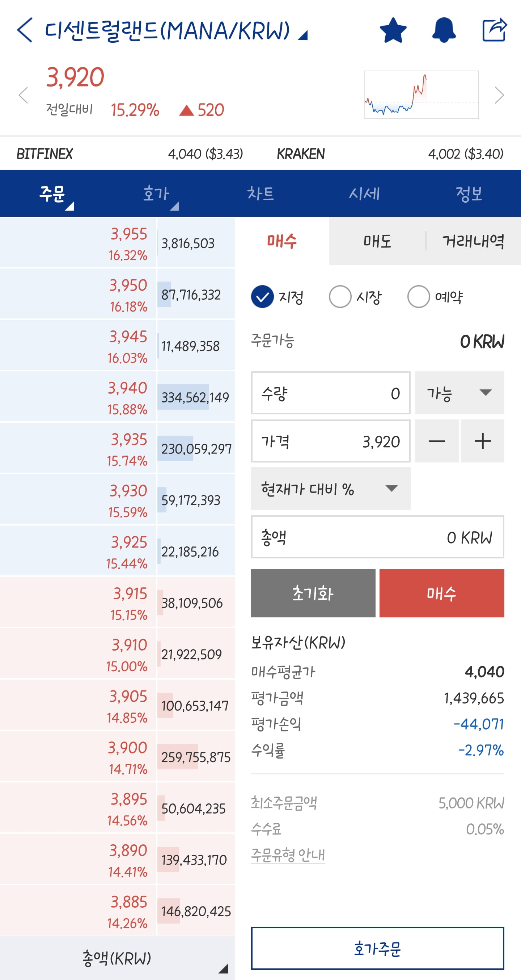Viewport: 521px width, 980px height.
Task: Select the 예약 reserved order option
Action: (x=435, y=297)
